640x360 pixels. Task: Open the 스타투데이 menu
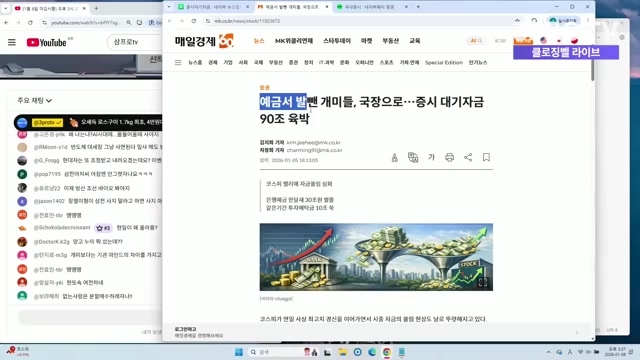pos(337,41)
